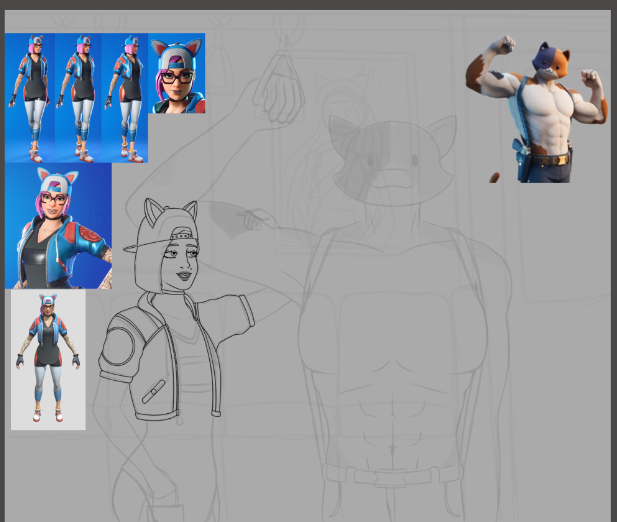617x522 pixels.
Task: Click the inked backwards cap strap on girl's head
Action: pos(184,235)
